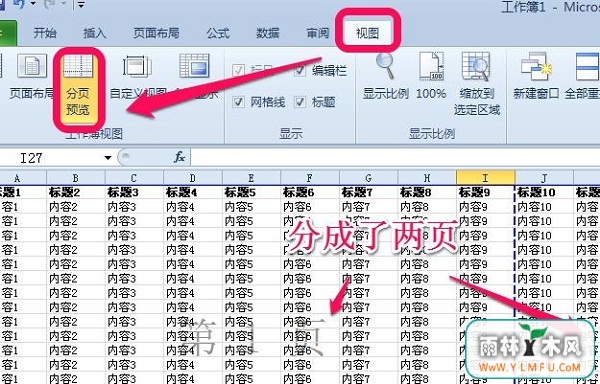
Task: Select column H header
Action: coord(427,178)
